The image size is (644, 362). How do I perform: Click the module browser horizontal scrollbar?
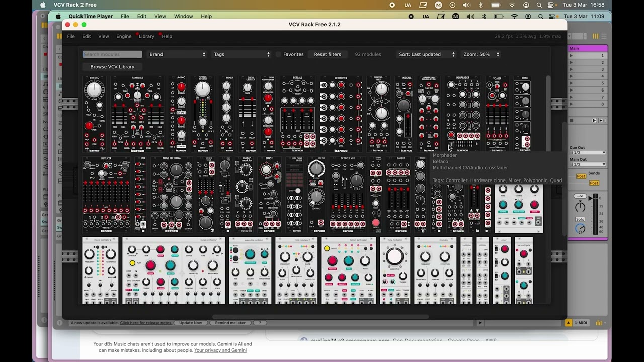pos(320,317)
